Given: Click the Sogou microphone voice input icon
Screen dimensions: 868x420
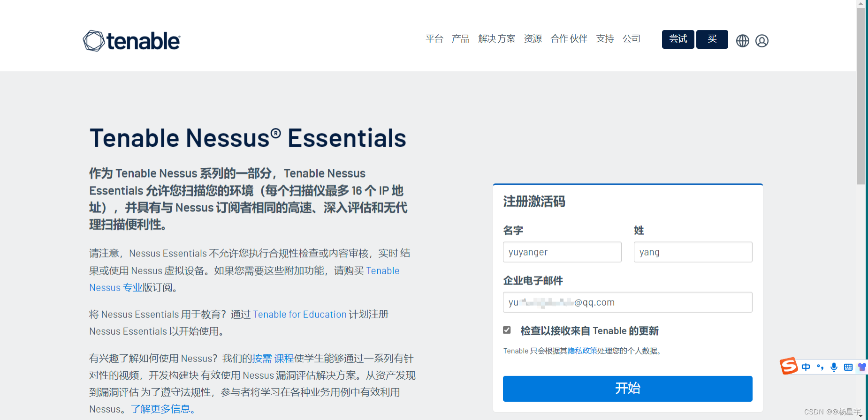Looking at the screenshot, I should coord(834,367).
